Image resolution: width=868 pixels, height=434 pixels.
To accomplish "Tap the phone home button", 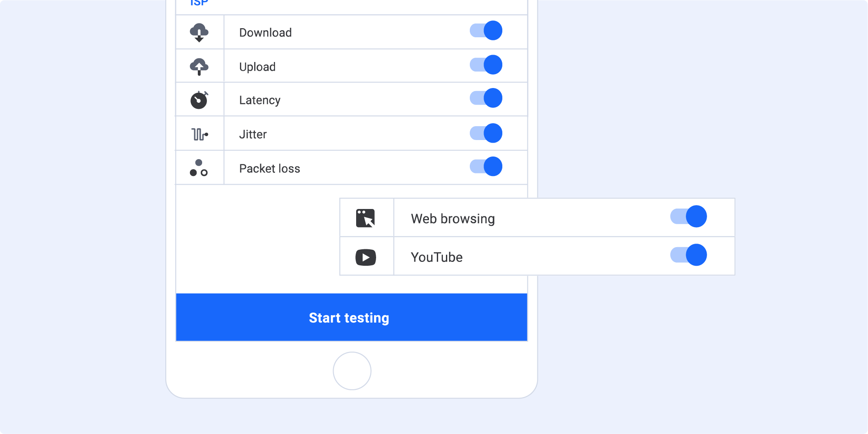I will [x=352, y=371].
